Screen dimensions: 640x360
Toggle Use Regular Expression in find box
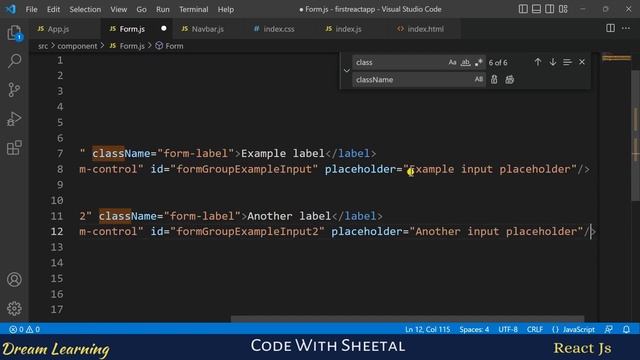[x=478, y=62]
